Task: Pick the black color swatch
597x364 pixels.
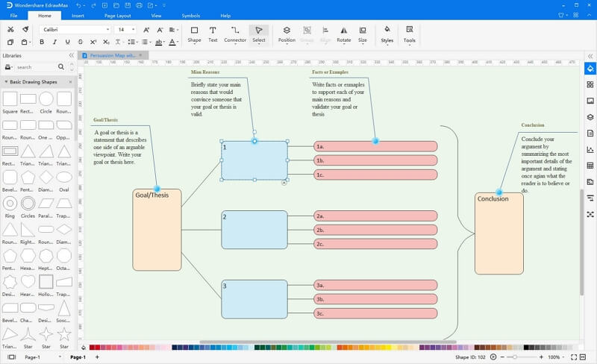Action: tap(526, 348)
